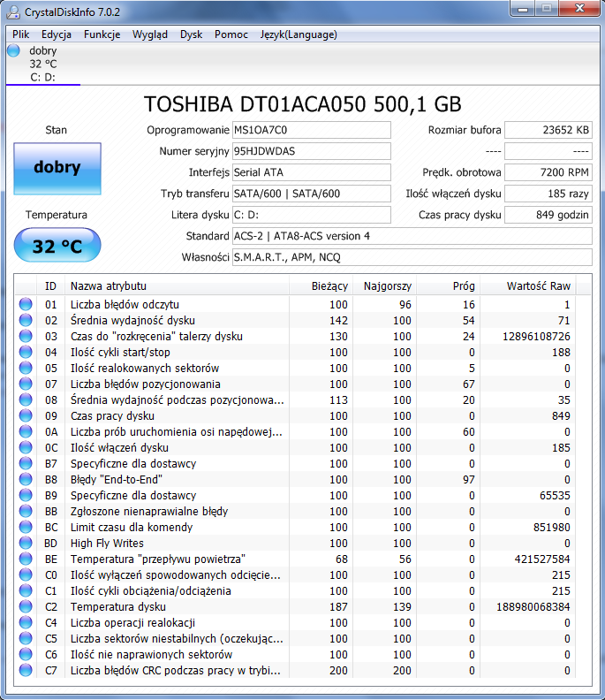Screen dimensions: 605x700
Task: Click status orb for 04 Ilość cykli start/stop
Action: pyautogui.click(x=26, y=353)
